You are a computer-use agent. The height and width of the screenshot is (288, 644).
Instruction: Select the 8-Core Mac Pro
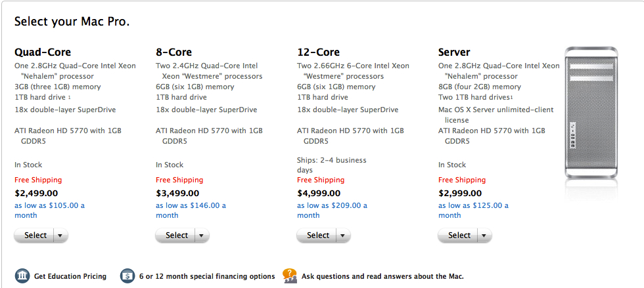177,236
